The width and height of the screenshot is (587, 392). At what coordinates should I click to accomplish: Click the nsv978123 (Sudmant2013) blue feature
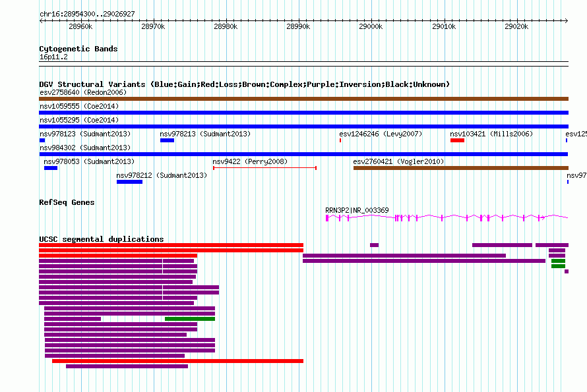42,140
